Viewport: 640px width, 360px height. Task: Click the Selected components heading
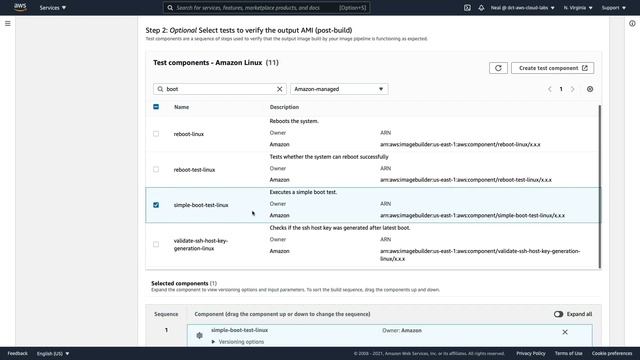(x=180, y=283)
